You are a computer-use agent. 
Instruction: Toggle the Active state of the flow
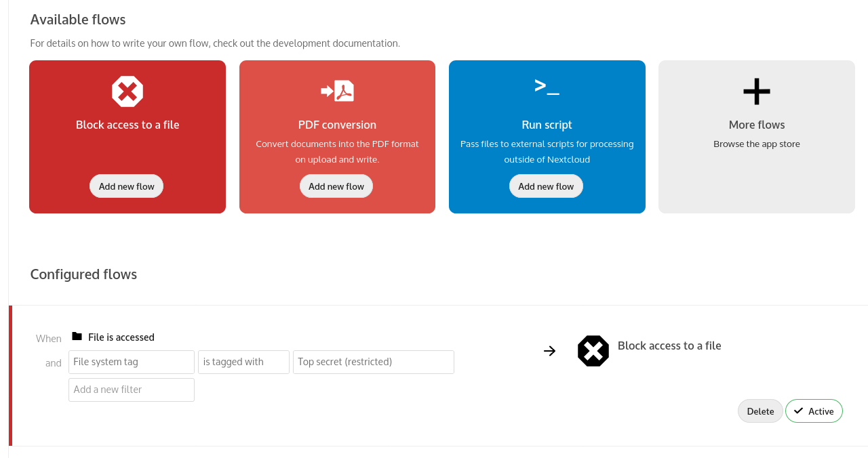click(x=814, y=411)
